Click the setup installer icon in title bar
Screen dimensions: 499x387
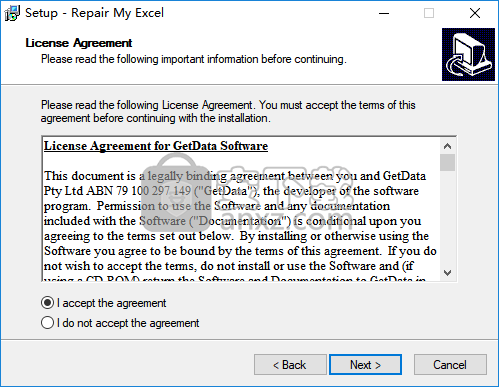click(x=12, y=13)
